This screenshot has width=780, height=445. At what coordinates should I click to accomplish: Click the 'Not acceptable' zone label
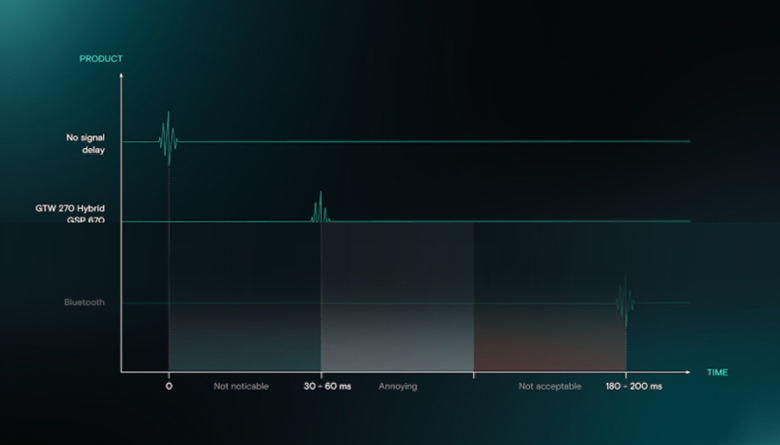tap(550, 386)
